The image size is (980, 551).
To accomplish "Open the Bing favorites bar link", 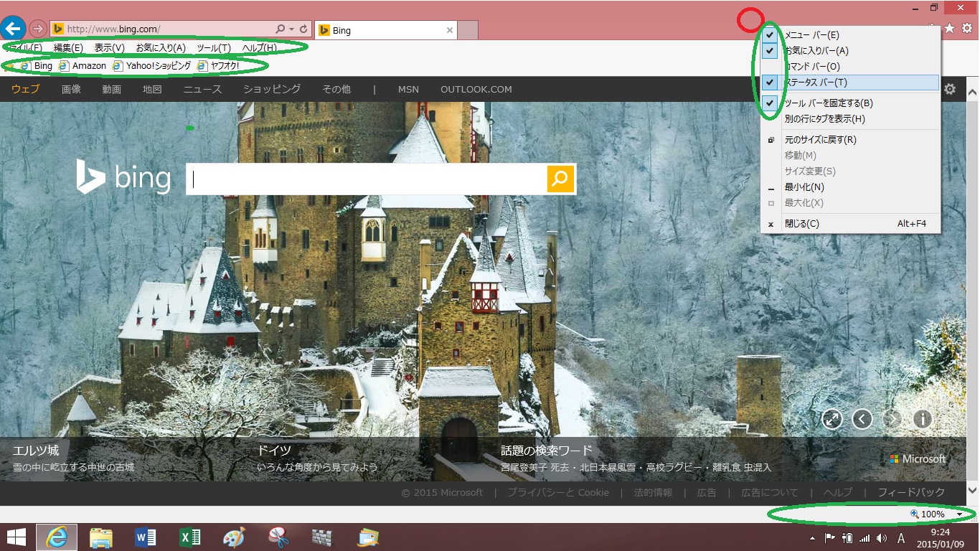I will tap(37, 65).
